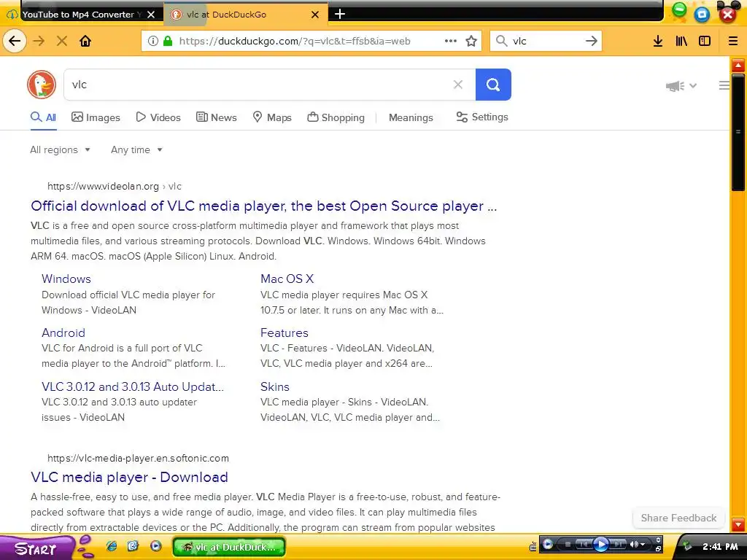The width and height of the screenshot is (747, 560).
Task: Switch to Maps results
Action: (272, 117)
